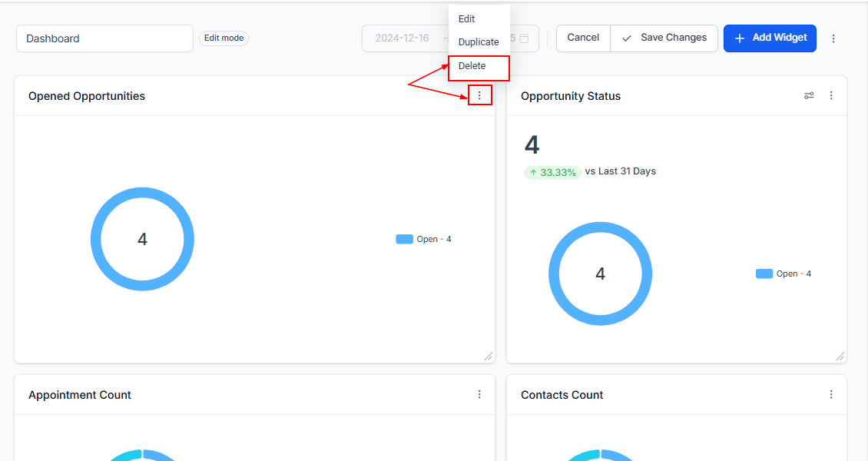Click the Cancel button
This screenshot has width=868, height=461.
[x=583, y=38]
